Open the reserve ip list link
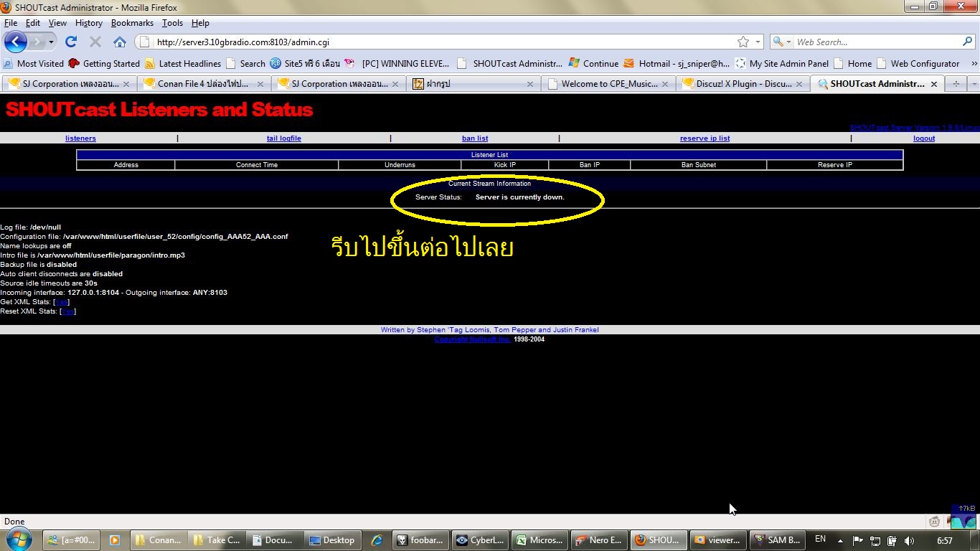980x551 pixels. [x=705, y=138]
